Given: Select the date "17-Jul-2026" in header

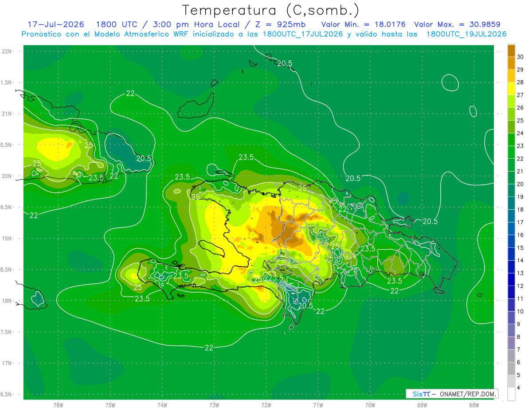Looking at the screenshot, I should click(x=55, y=24).
